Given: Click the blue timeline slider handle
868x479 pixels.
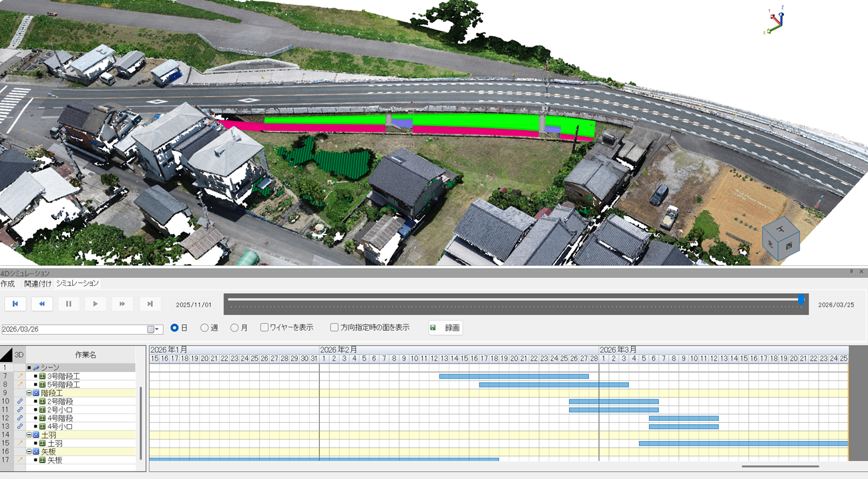Looking at the screenshot, I should pyautogui.click(x=801, y=300).
